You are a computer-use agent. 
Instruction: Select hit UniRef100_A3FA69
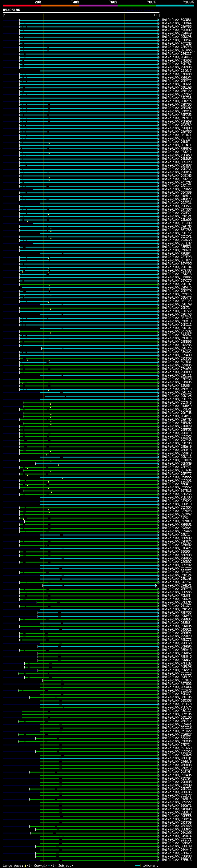tap(177, 122)
